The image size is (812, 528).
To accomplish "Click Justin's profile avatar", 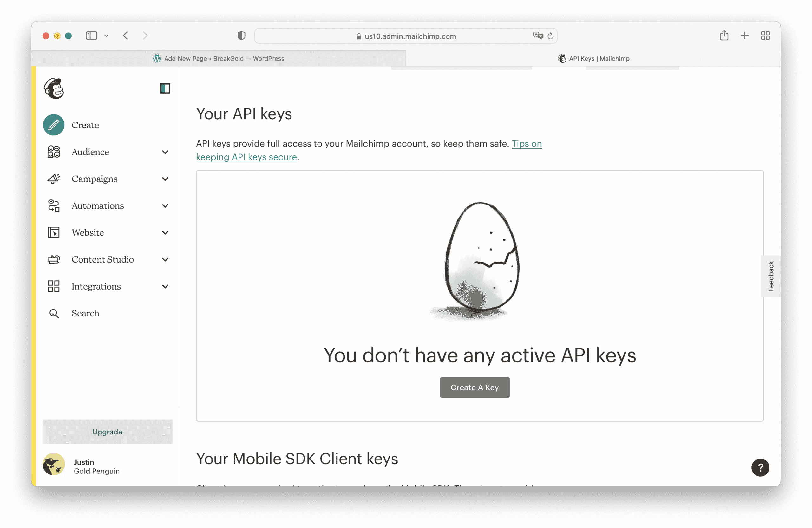I will coord(54,464).
